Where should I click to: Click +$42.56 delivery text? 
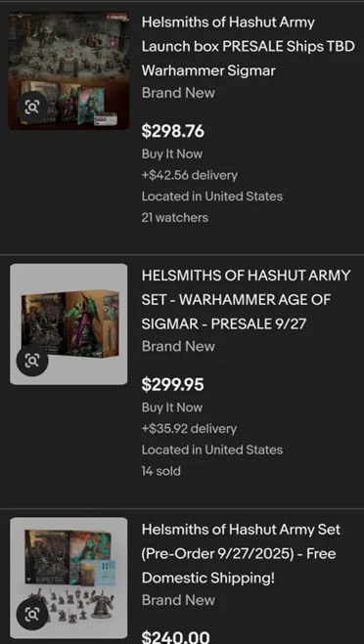tap(190, 175)
